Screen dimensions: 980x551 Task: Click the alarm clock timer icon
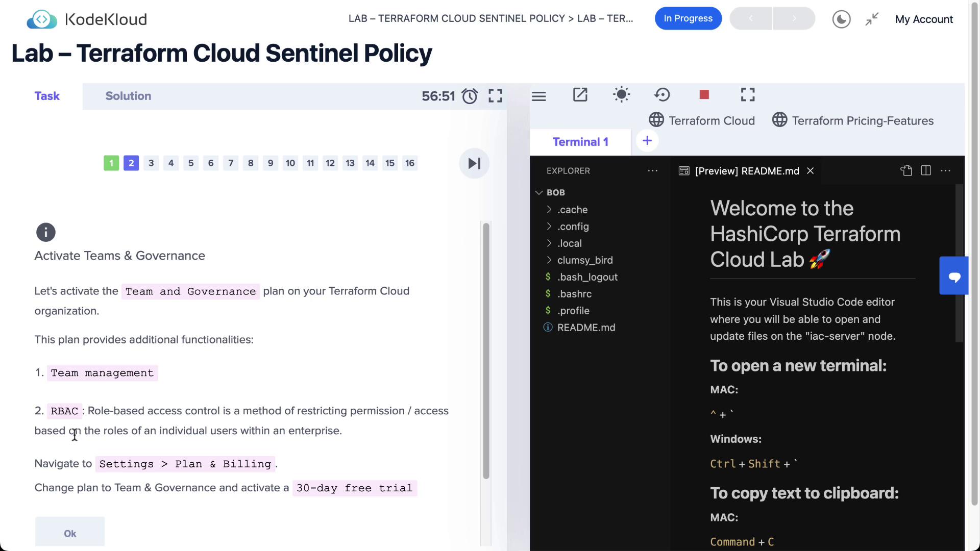coord(470,96)
